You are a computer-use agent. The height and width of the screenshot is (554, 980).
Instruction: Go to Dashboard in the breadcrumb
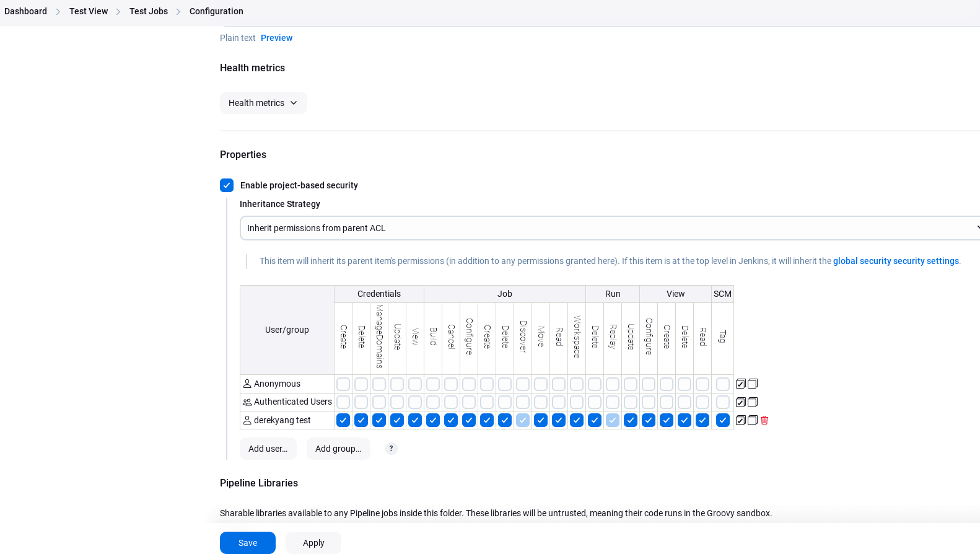click(25, 11)
